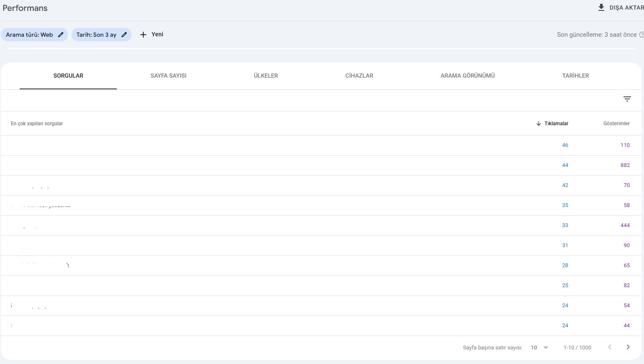This screenshot has width=644, height=364.
Task: Click the clicks value 28
Action: click(x=565, y=265)
